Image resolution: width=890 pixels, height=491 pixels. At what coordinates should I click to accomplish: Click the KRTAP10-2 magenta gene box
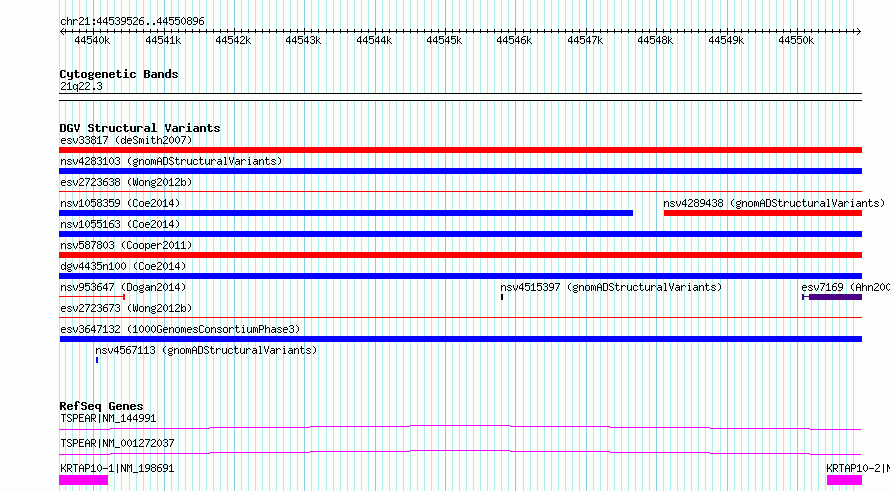pos(844,480)
